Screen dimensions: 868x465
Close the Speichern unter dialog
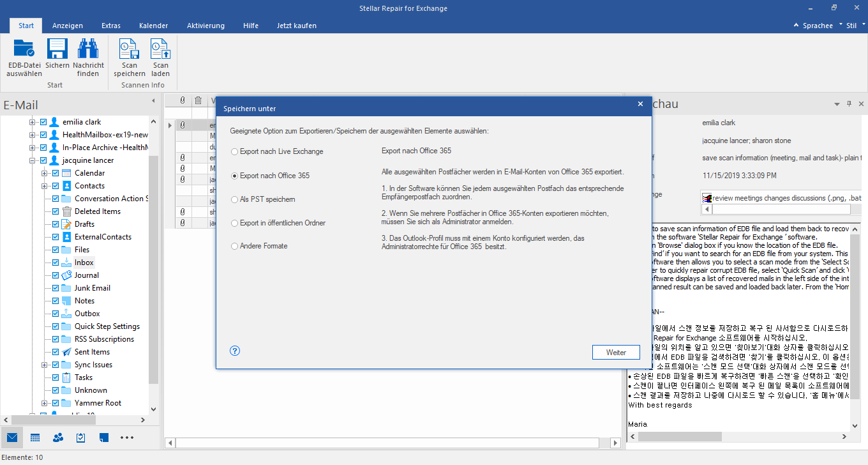(x=640, y=104)
